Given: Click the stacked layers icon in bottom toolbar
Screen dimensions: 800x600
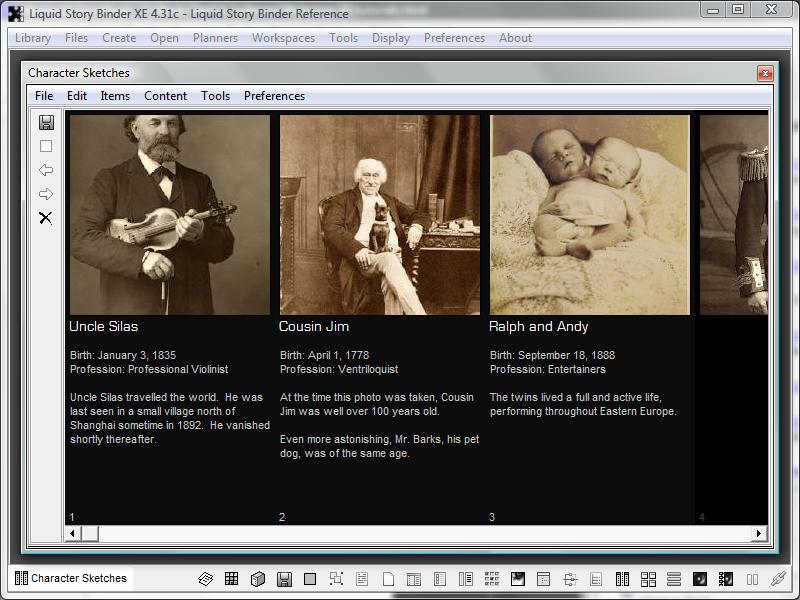Looking at the screenshot, I should tap(206, 579).
